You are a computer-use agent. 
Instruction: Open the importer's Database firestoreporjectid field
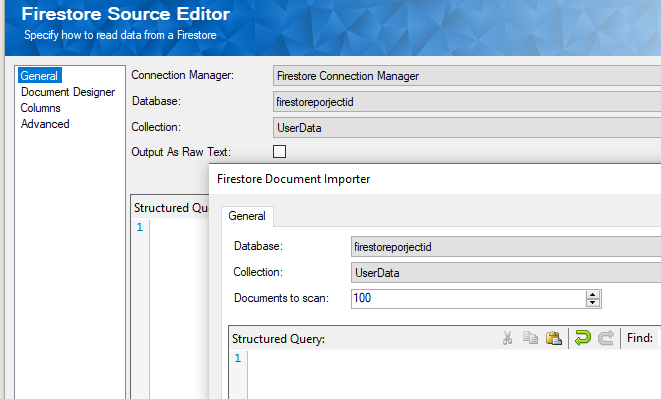click(506, 247)
